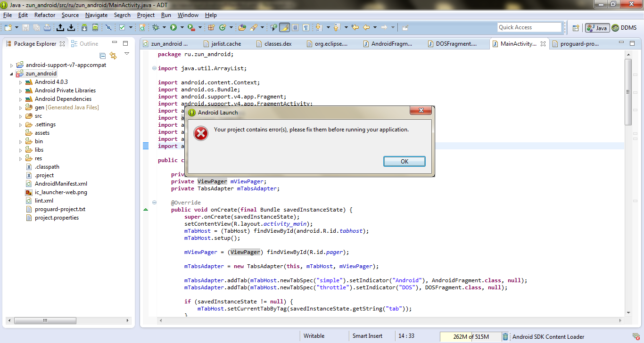Click the Print toolbar icon
The image size is (644, 343).
tap(47, 28)
